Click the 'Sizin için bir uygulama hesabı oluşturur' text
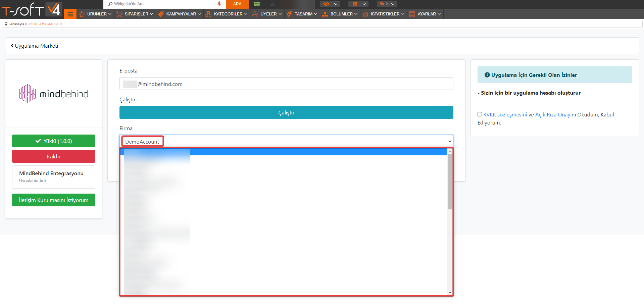The image size is (644, 305). 531,93
